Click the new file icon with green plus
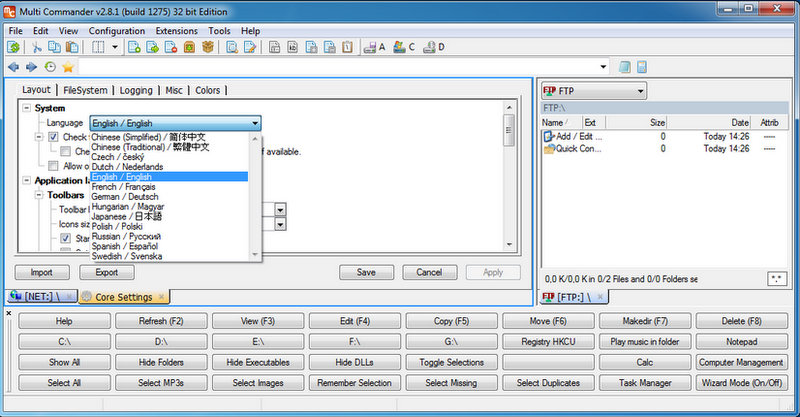 coord(134,47)
